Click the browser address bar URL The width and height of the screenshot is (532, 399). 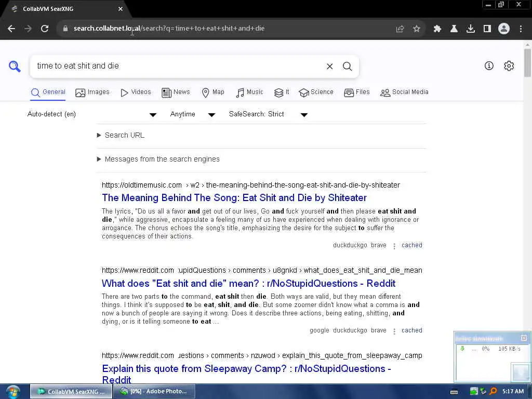pos(169,29)
